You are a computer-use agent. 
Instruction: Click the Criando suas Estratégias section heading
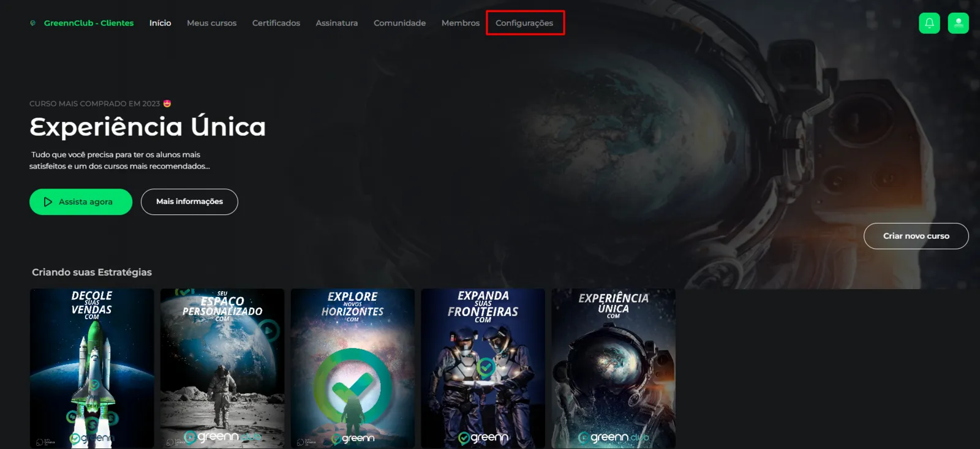pos(92,272)
